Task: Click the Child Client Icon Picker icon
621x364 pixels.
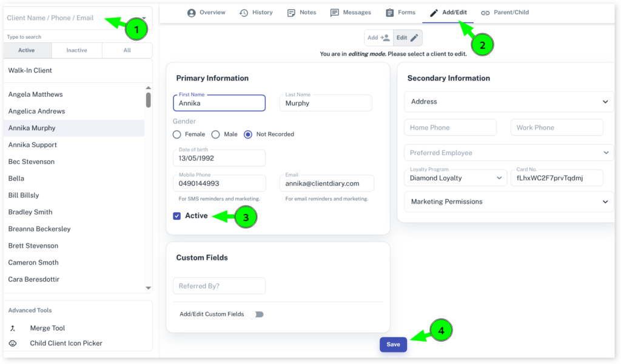Action: click(13, 343)
